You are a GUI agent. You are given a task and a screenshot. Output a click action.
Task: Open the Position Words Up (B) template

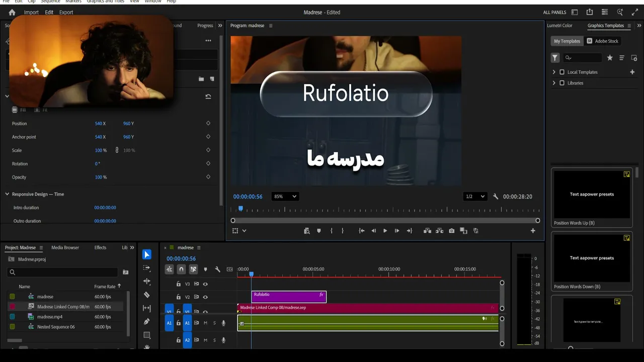pos(592,198)
